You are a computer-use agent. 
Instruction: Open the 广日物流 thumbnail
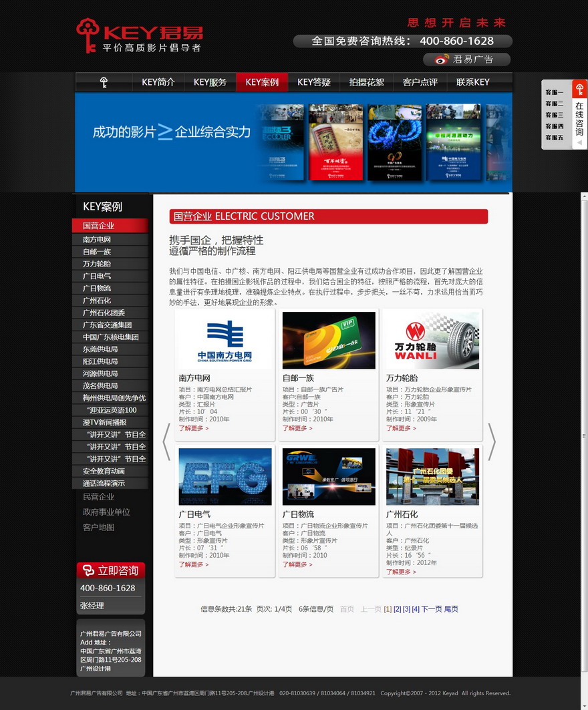329,477
